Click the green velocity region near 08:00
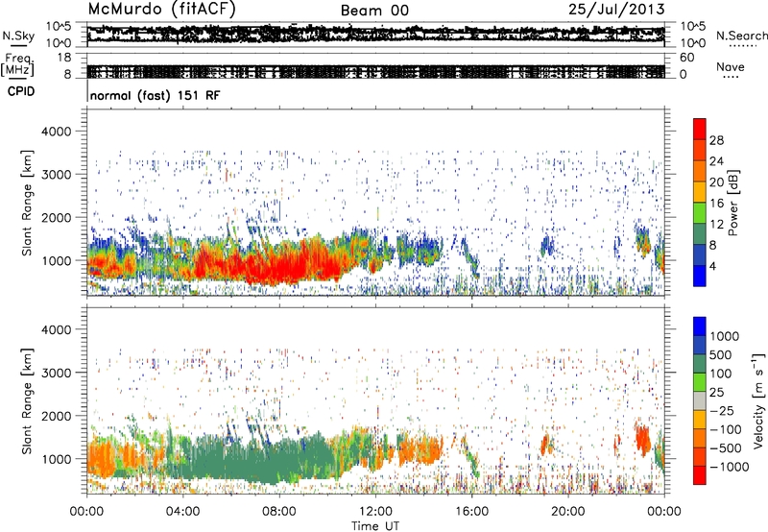Image resolution: width=768 pixels, height=532 pixels. point(275,455)
